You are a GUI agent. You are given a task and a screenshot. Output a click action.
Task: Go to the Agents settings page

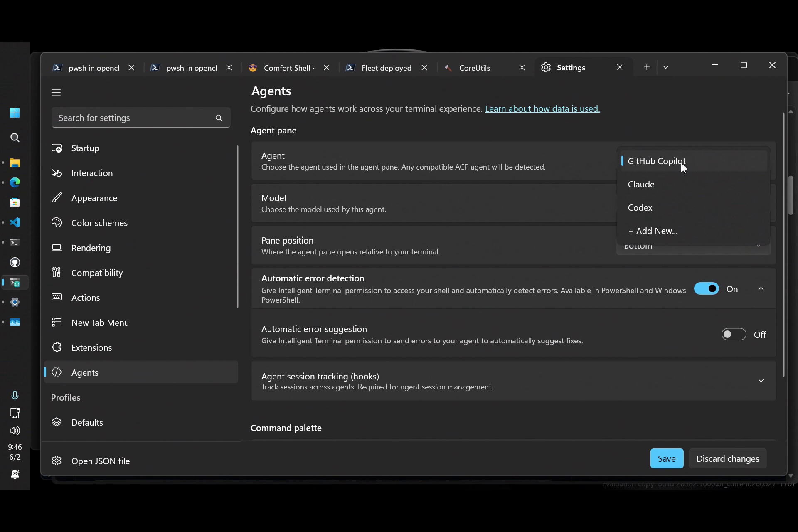click(141, 372)
